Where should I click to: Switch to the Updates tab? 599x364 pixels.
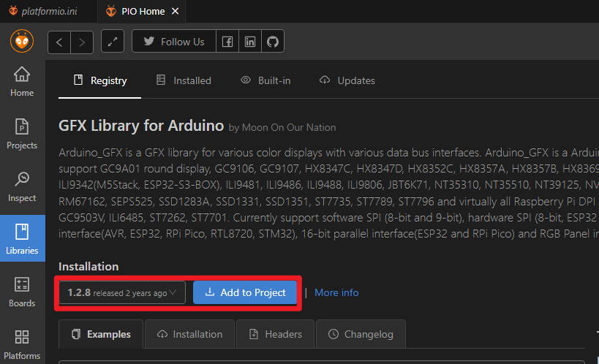point(347,80)
